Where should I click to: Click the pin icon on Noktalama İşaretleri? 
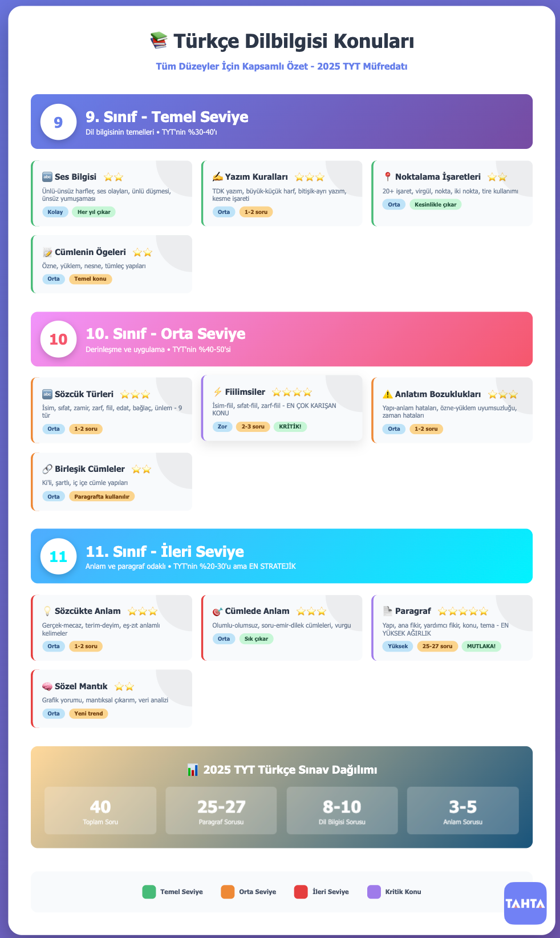pos(388,177)
